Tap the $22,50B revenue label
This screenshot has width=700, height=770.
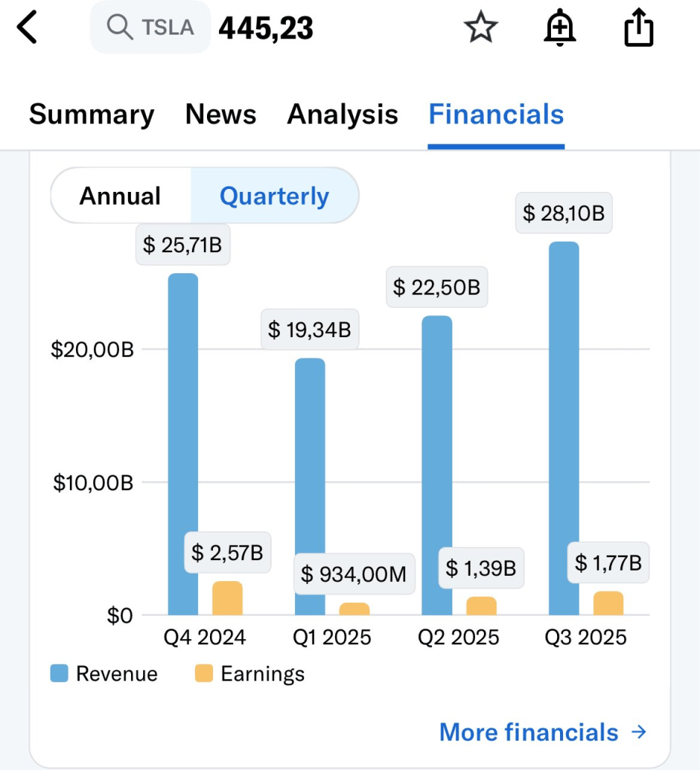click(437, 288)
